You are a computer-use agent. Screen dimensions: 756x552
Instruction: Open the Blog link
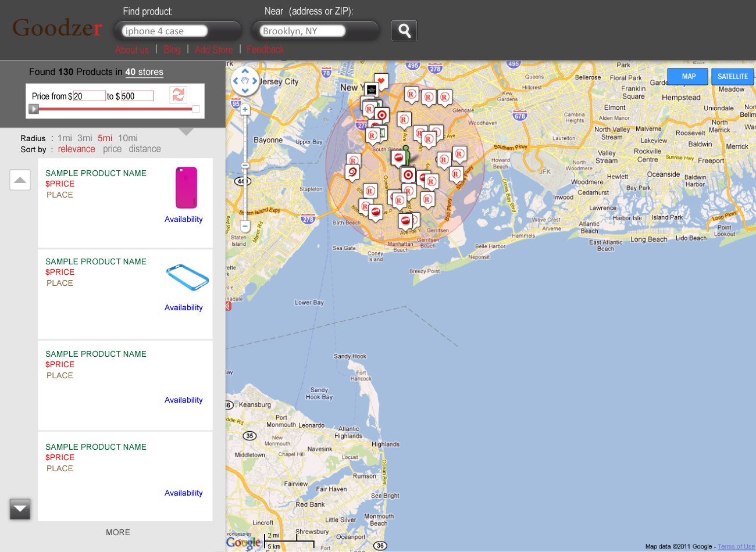[x=172, y=49]
